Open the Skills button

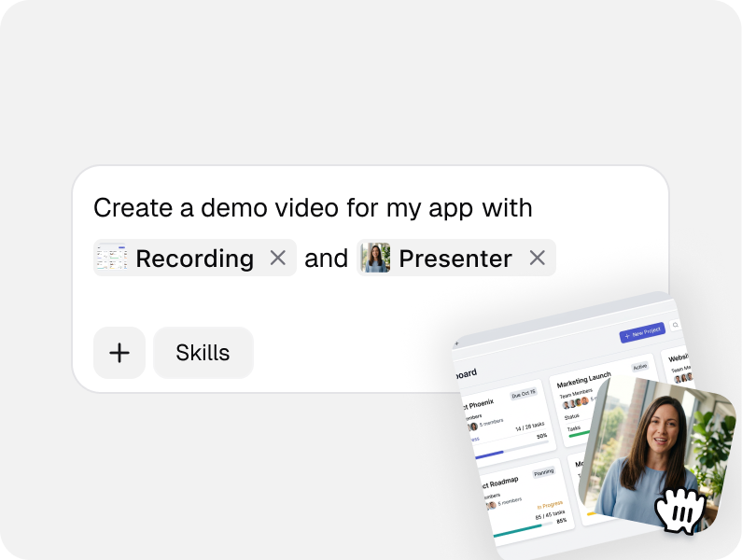(x=203, y=353)
